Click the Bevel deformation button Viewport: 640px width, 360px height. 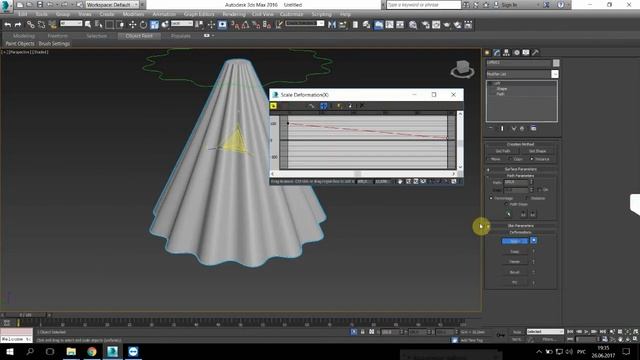(x=515, y=272)
